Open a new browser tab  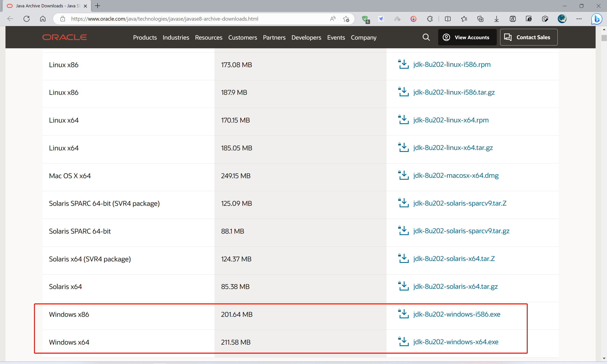click(98, 6)
